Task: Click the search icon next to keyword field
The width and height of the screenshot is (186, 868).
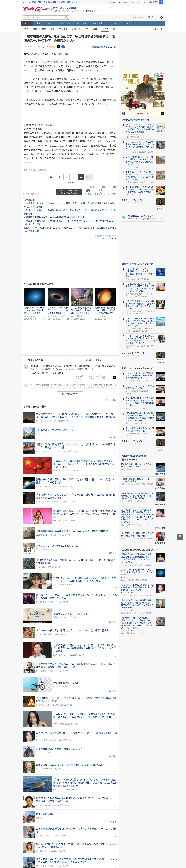Action: point(66,17)
